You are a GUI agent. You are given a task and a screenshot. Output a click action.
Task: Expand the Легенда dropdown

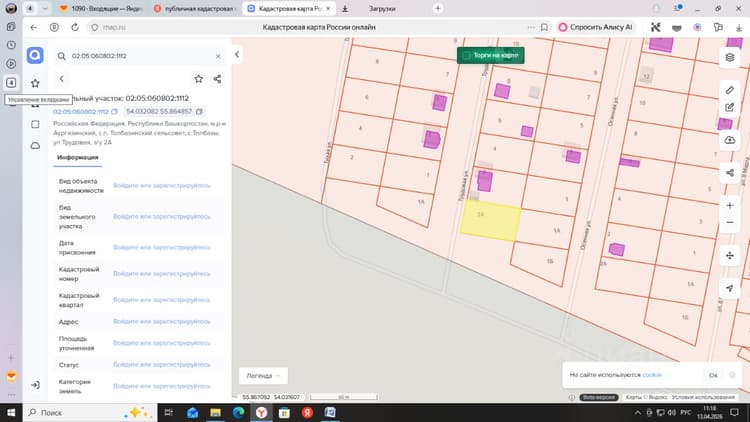pyautogui.click(x=263, y=376)
